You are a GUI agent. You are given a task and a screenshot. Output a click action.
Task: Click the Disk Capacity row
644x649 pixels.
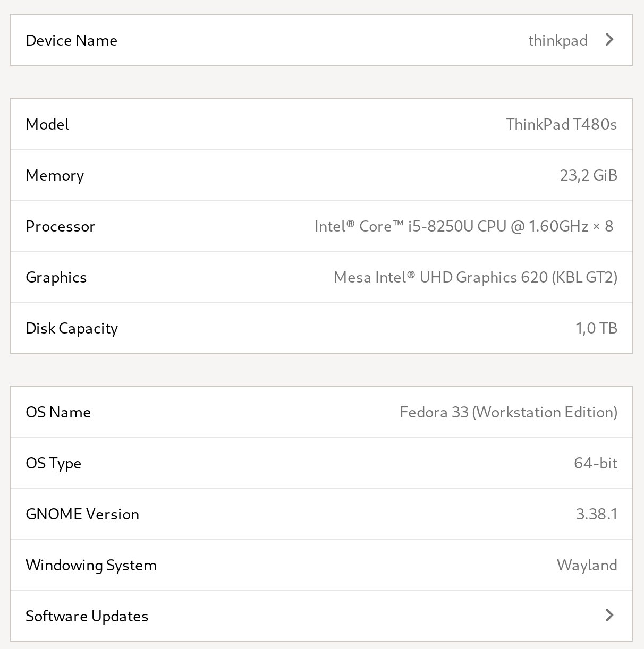coord(321,328)
